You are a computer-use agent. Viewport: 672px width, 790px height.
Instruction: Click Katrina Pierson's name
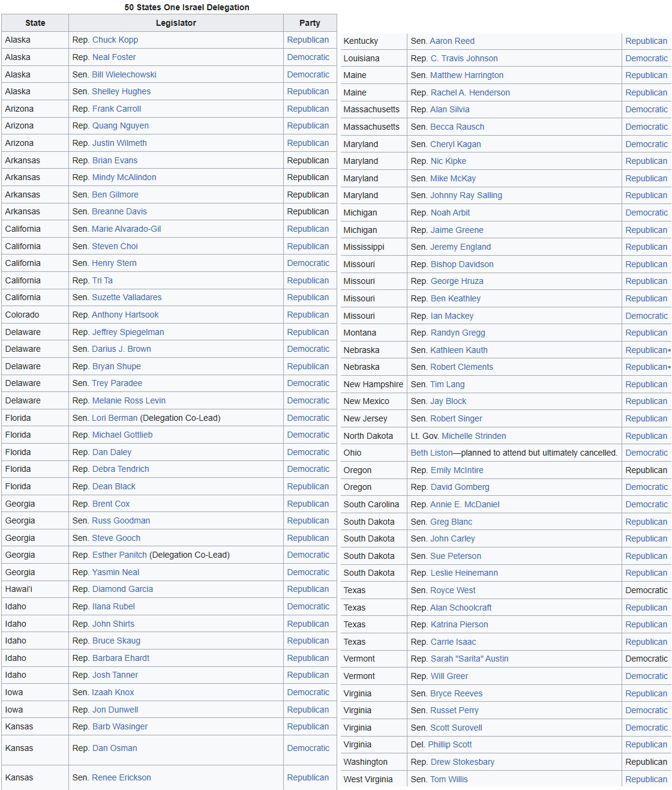click(460, 624)
